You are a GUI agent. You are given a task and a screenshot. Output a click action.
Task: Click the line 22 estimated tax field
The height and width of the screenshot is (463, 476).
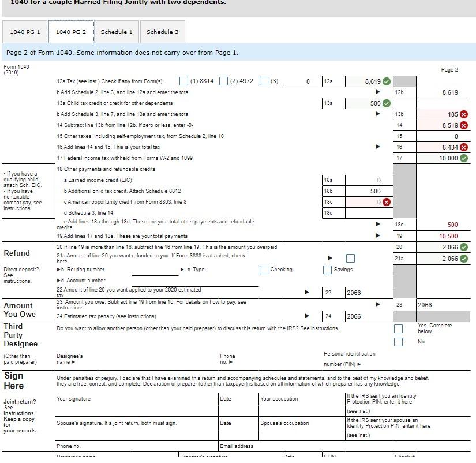[369, 293]
